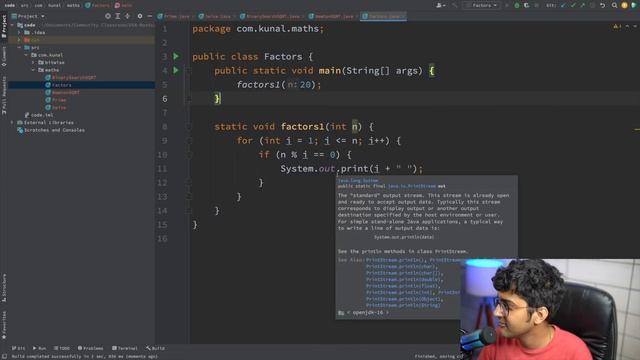Image resolution: width=640 pixels, height=360 pixels.
Task: Open the Factors run configuration dropdown
Action: (482, 5)
